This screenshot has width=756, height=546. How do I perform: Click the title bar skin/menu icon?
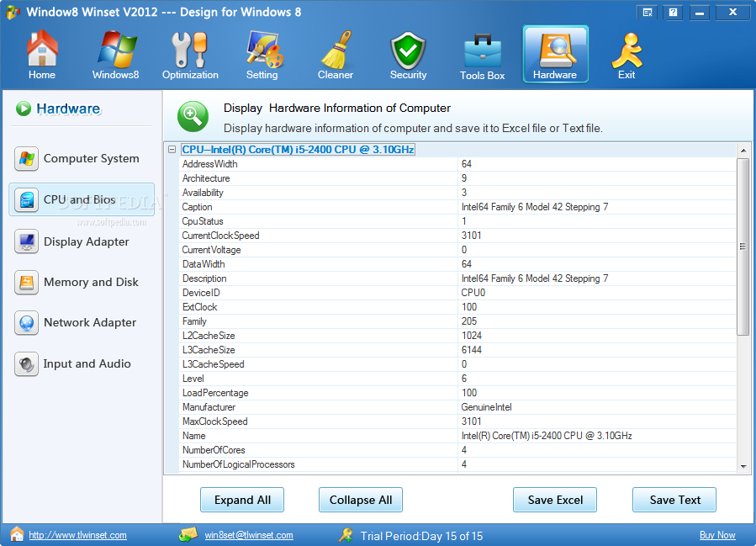pos(648,13)
